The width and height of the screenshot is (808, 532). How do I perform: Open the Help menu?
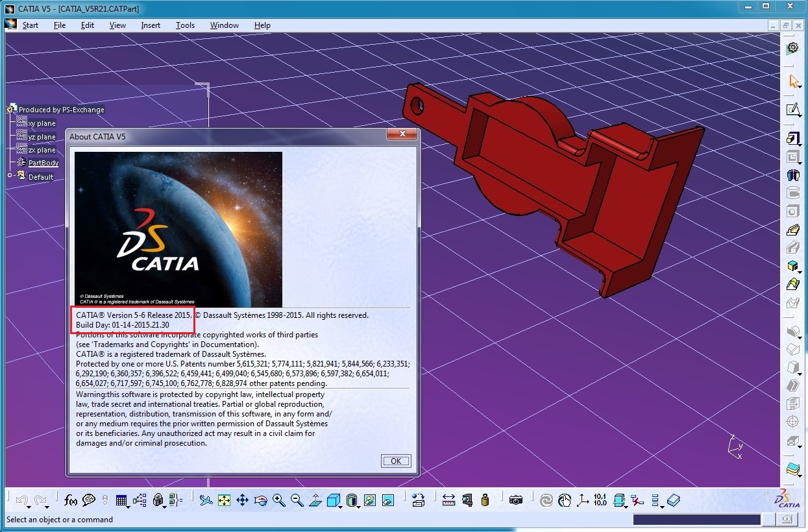click(262, 25)
